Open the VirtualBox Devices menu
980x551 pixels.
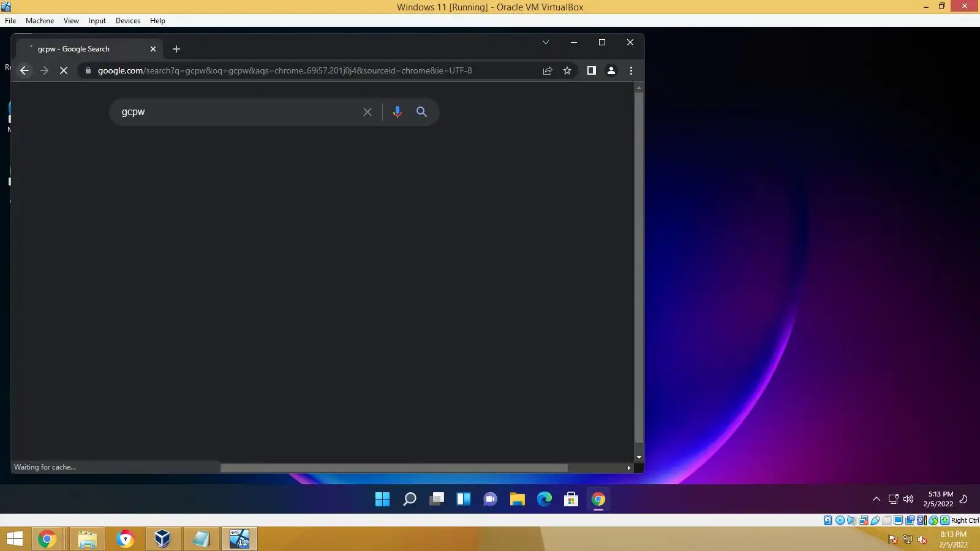(x=128, y=21)
